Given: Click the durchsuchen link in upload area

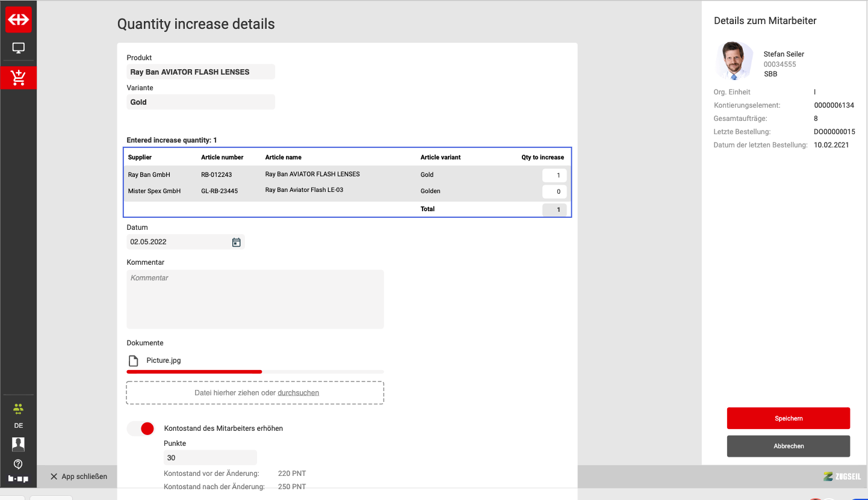Looking at the screenshot, I should point(298,393).
